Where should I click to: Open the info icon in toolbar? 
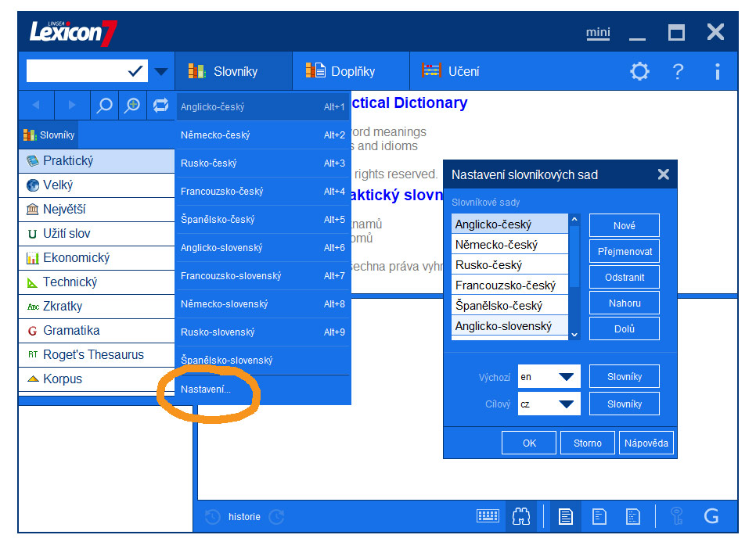coord(718,71)
